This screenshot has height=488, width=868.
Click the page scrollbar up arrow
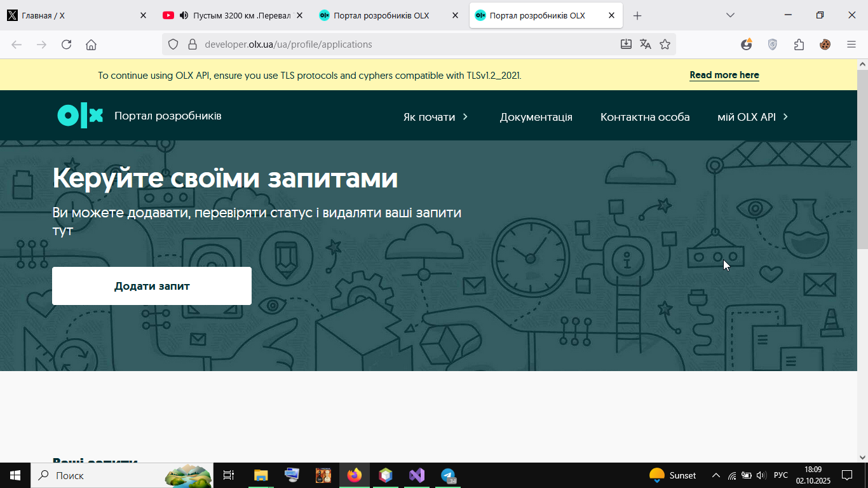coord(862,64)
